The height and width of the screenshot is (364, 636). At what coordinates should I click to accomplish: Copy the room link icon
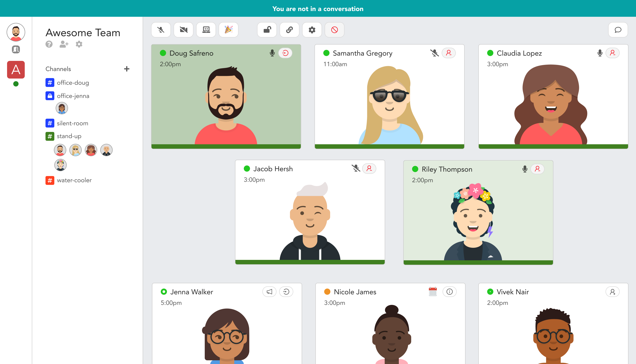(290, 30)
